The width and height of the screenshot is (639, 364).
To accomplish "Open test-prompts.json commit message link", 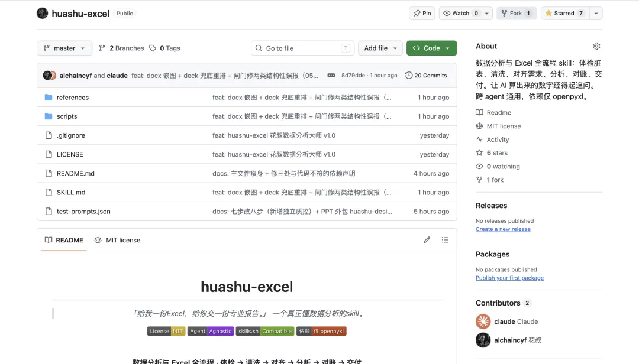I will [302, 212].
